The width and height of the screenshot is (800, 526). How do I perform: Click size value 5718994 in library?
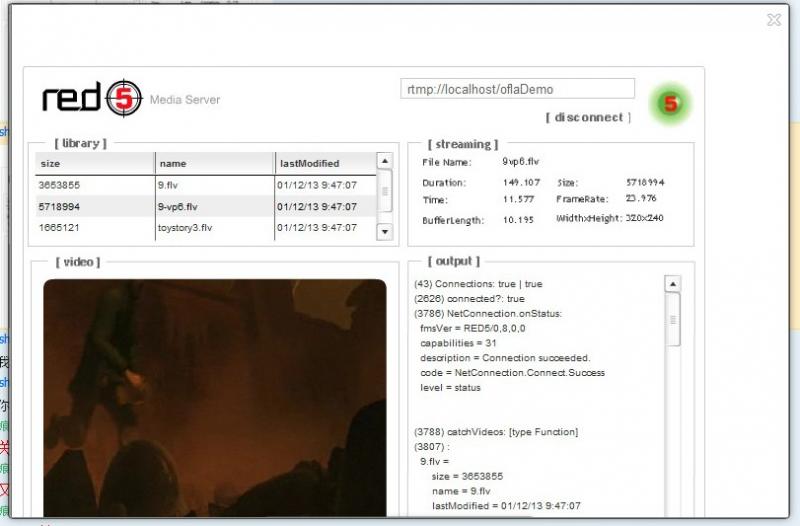pos(59,207)
